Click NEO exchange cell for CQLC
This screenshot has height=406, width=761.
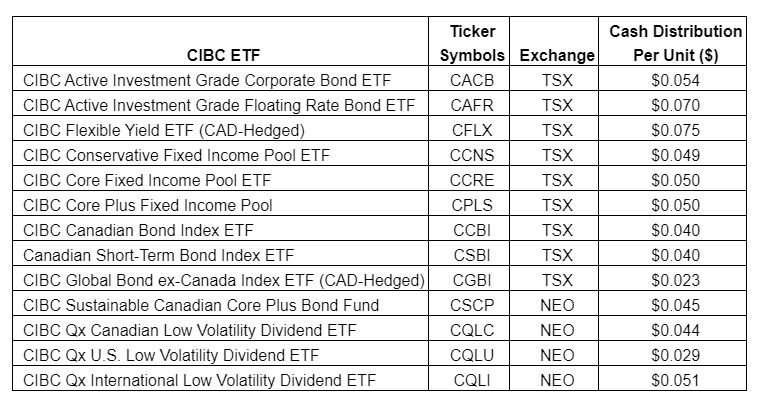pos(557,330)
